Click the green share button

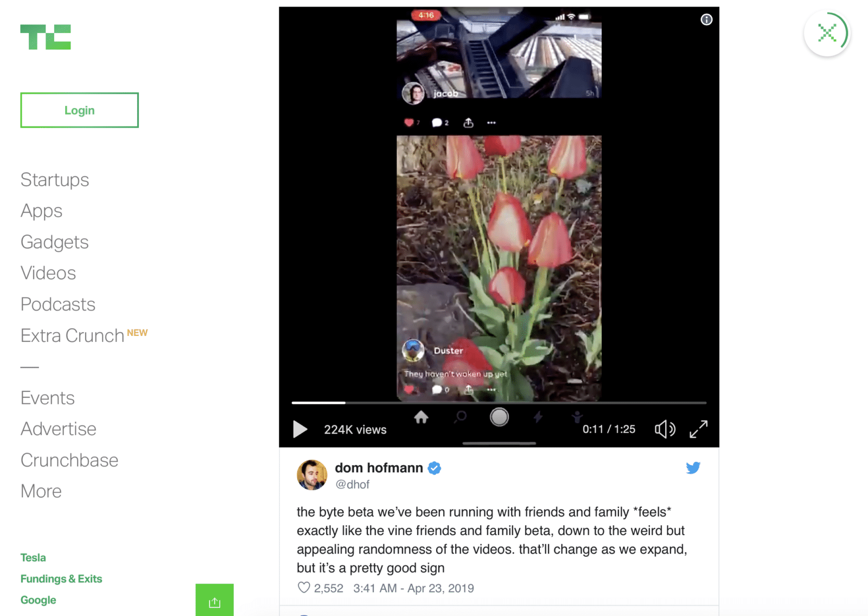click(x=215, y=600)
